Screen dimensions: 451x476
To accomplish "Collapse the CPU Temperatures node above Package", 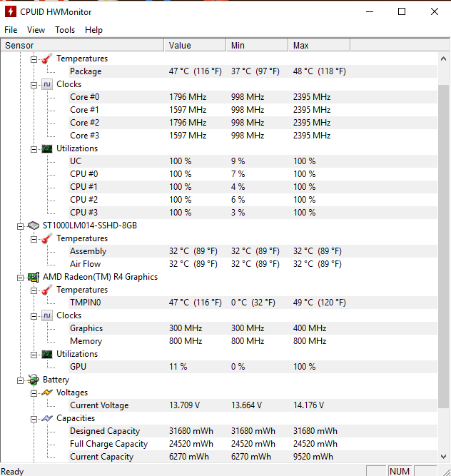I will tap(34, 59).
